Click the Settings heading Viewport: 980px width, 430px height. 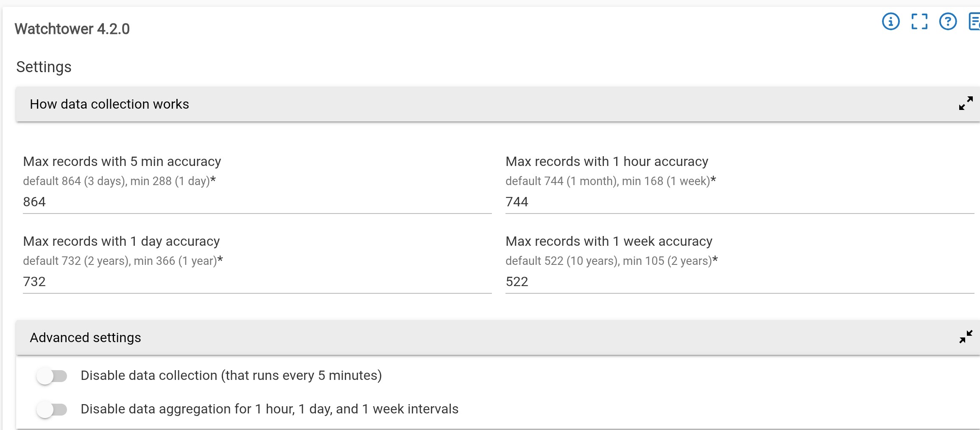(x=44, y=67)
